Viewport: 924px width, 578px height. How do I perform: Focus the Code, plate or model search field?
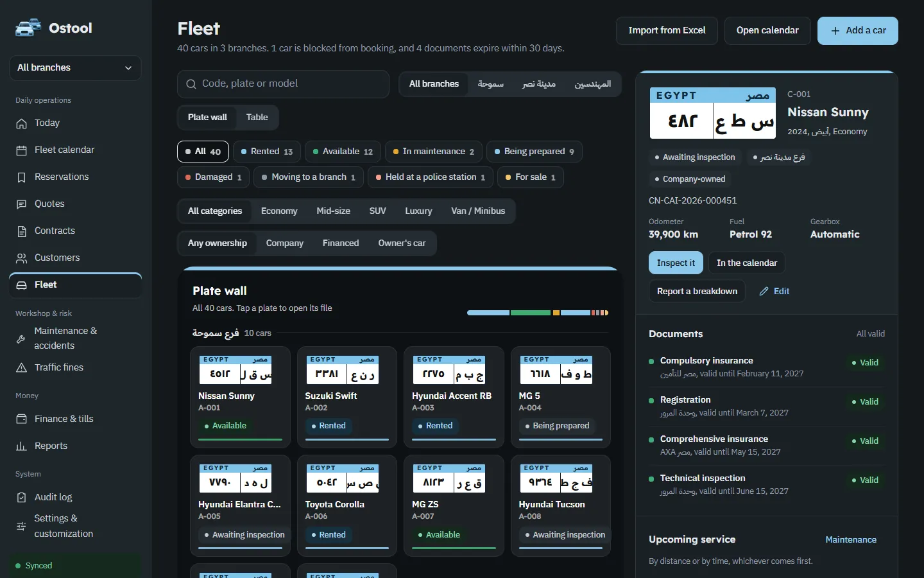(x=283, y=84)
